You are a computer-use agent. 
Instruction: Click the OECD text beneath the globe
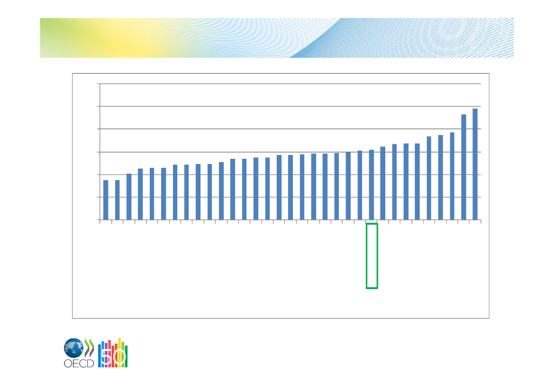(79, 364)
